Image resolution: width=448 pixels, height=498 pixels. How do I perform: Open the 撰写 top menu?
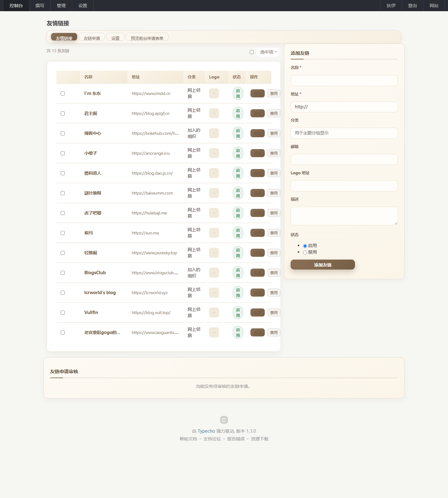click(40, 6)
